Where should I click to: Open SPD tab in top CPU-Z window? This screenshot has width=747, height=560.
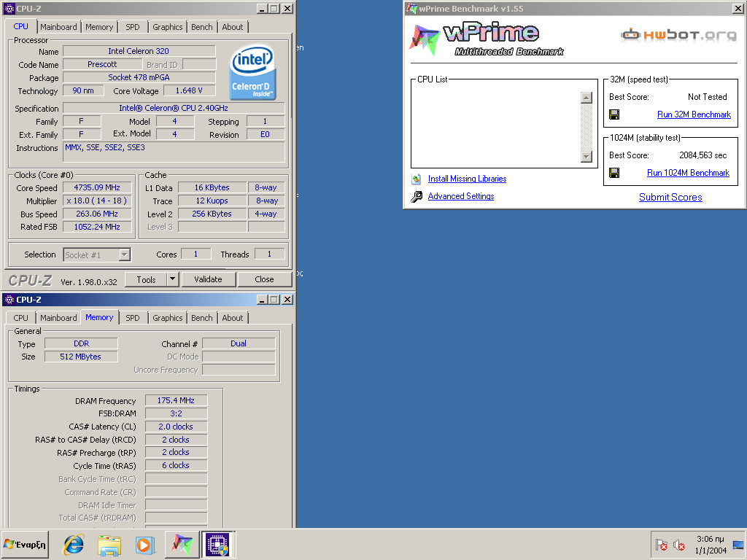coord(133,27)
